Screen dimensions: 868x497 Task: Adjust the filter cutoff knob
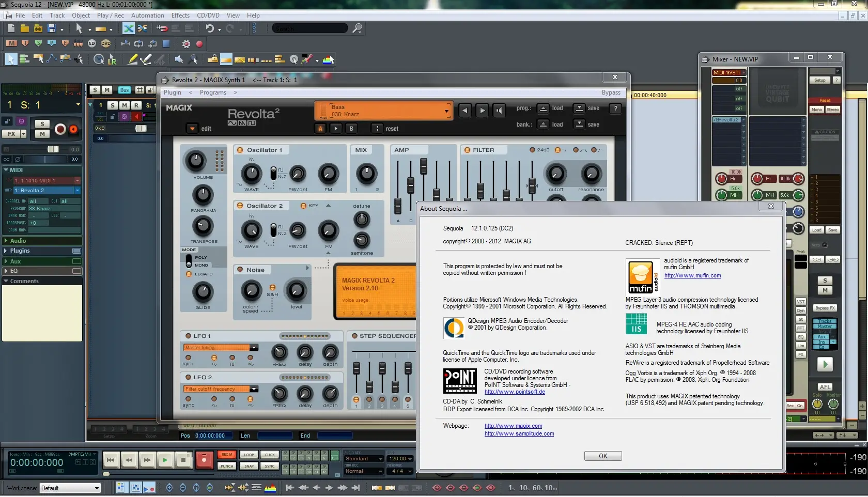coord(556,174)
